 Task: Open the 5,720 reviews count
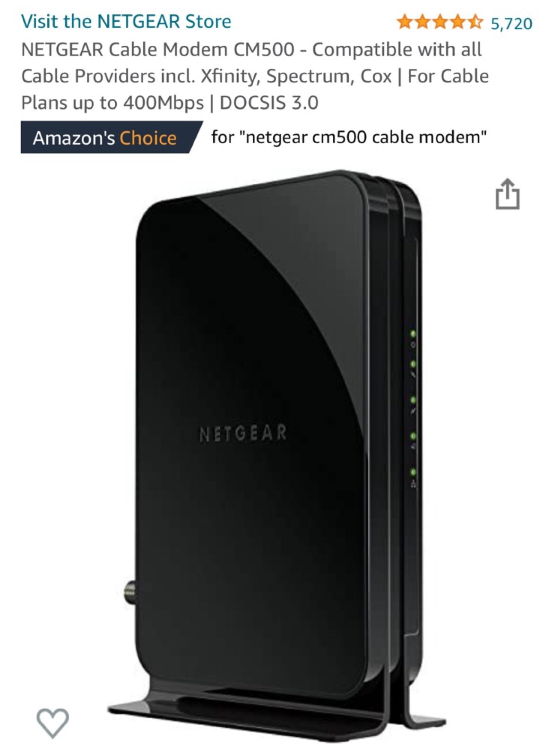coord(511,23)
